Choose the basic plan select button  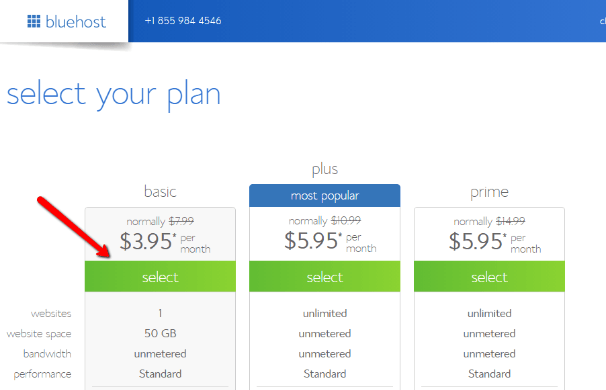(160, 276)
